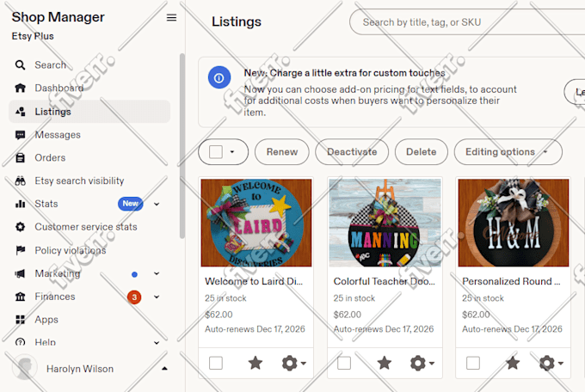Open Etsy search visibility page
The width and height of the screenshot is (585, 392).
click(79, 181)
